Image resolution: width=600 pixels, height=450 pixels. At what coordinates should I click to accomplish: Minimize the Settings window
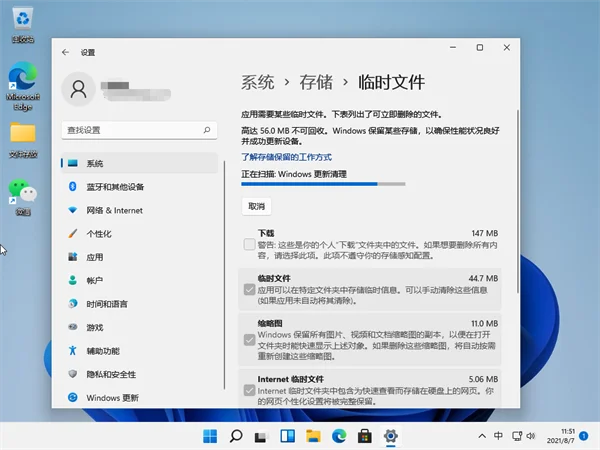click(x=453, y=47)
